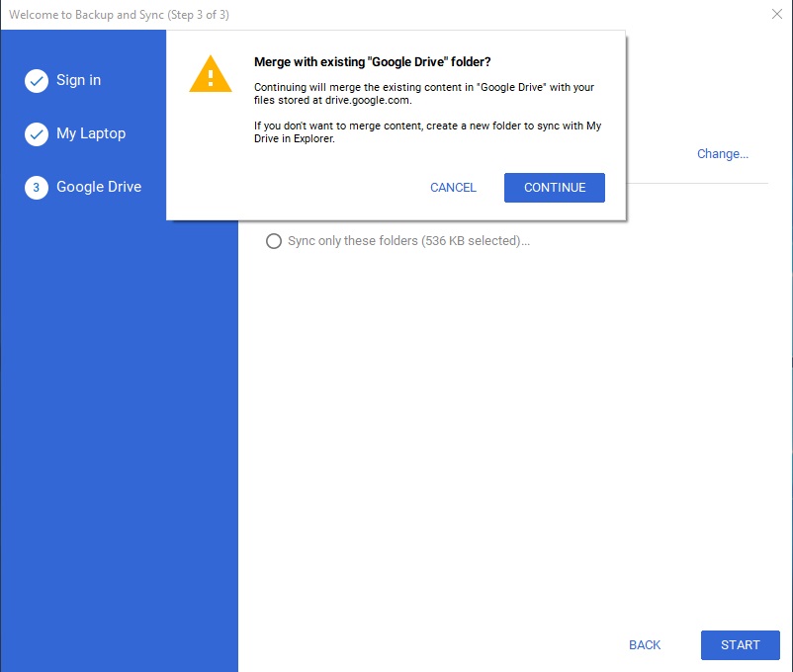Click the "Sync only these folders" label text
This screenshot has width=793, height=672.
(408, 241)
